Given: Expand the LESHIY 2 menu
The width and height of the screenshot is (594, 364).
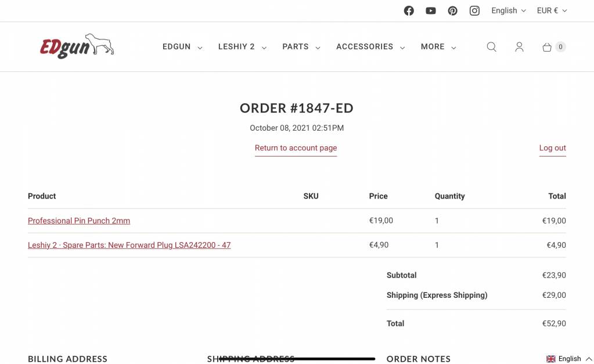Looking at the screenshot, I should (242, 46).
